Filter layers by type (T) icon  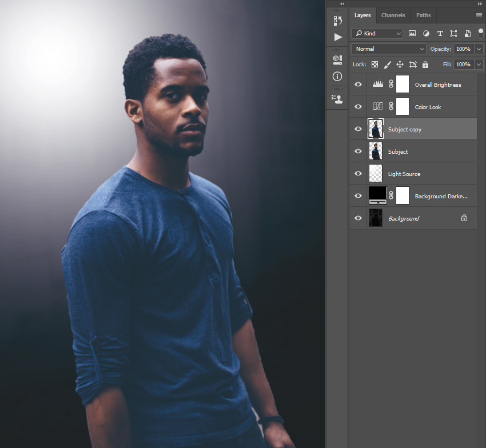(x=440, y=34)
